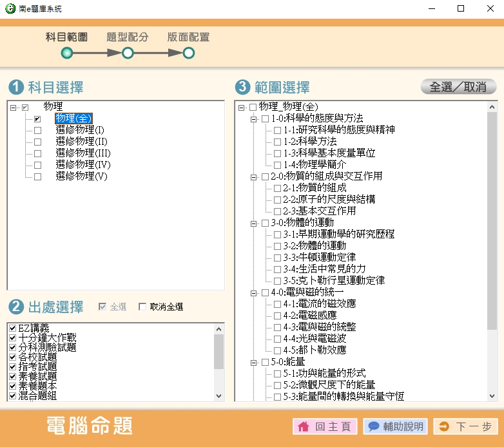Check 1-2:科學方法 checkbox
This screenshot has width=504, height=447.
click(277, 142)
